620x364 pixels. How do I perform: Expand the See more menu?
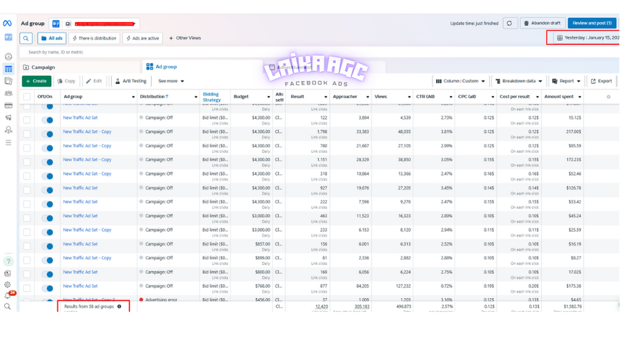(171, 81)
